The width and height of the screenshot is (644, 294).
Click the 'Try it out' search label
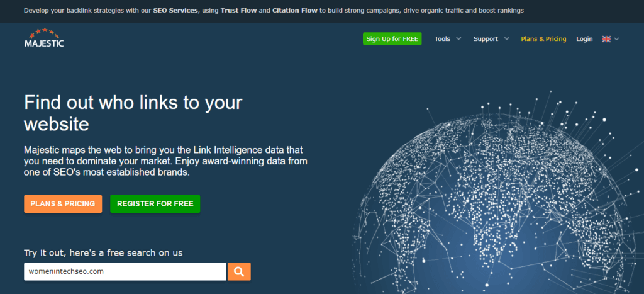pos(103,252)
